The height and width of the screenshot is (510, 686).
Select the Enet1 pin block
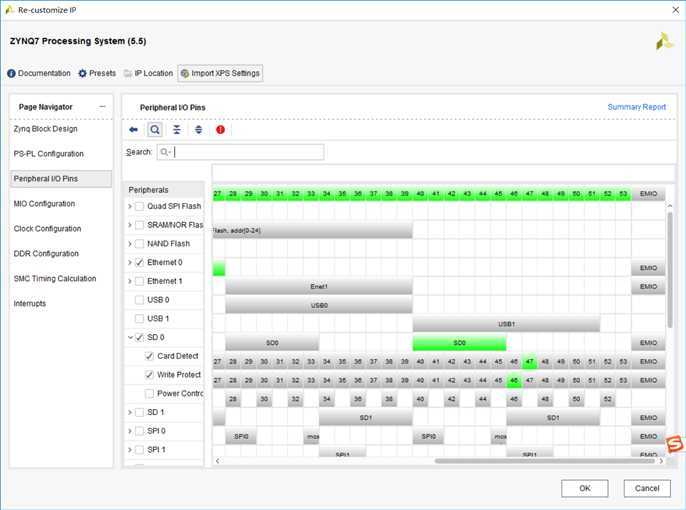pos(319,286)
